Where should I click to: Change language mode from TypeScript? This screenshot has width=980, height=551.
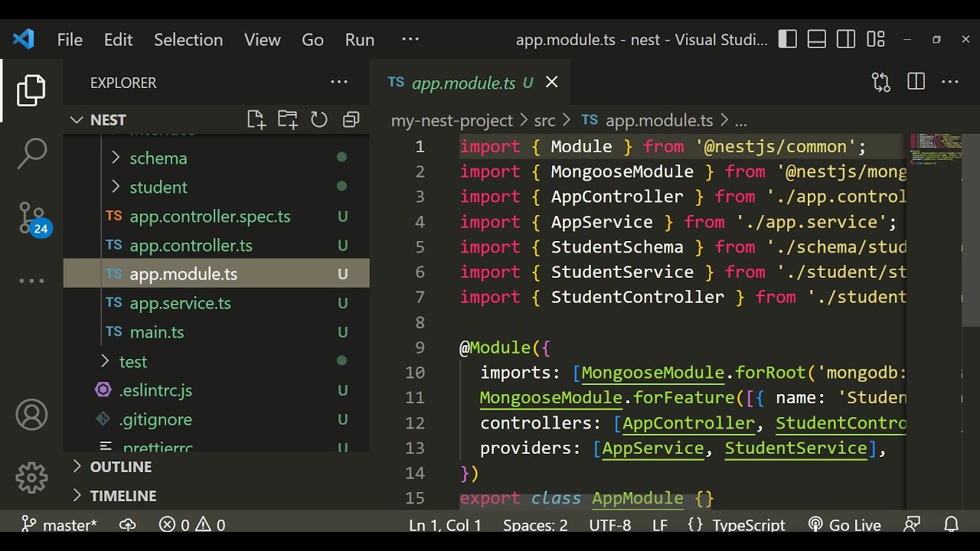click(x=748, y=525)
